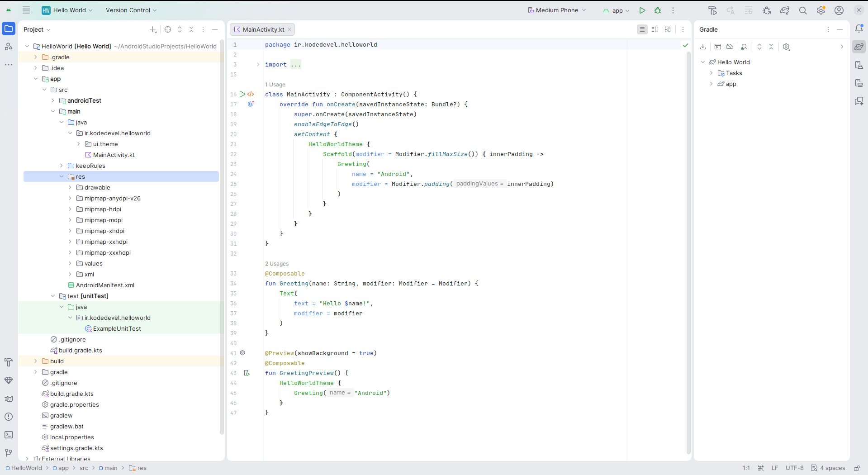
Task: Click the 1 Usage inlay hint
Action: (x=275, y=85)
